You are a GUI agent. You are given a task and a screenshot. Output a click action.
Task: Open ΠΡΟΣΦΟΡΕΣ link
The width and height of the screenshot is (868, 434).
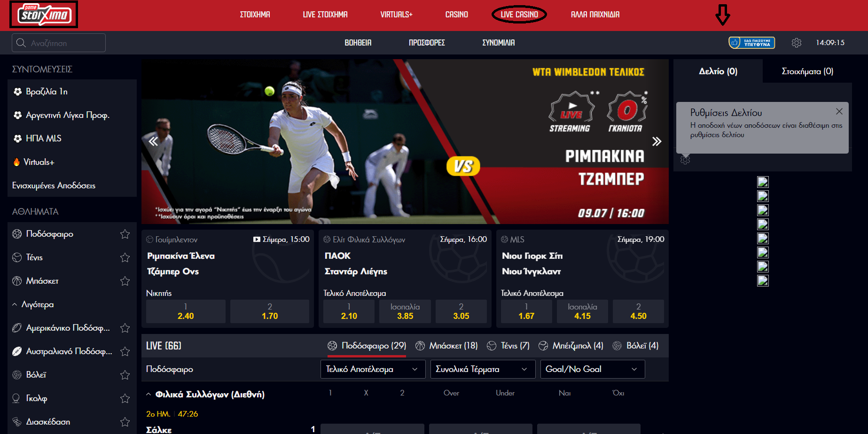click(427, 43)
